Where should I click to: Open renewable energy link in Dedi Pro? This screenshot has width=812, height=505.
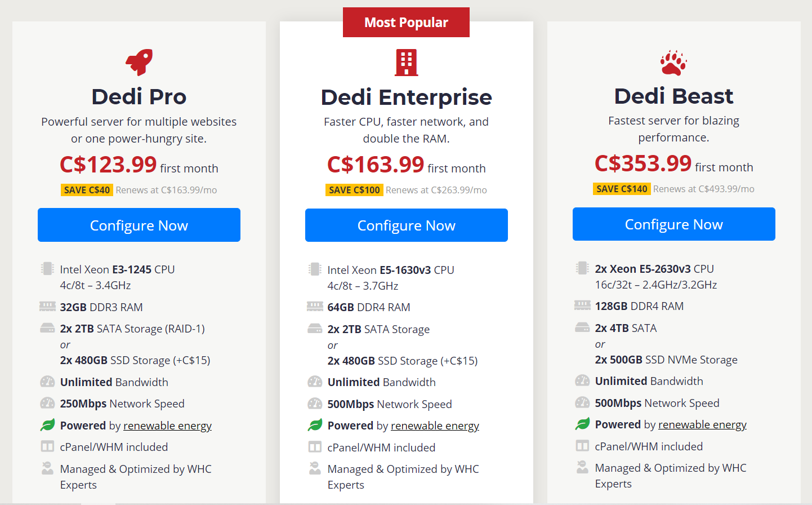pyautogui.click(x=167, y=426)
